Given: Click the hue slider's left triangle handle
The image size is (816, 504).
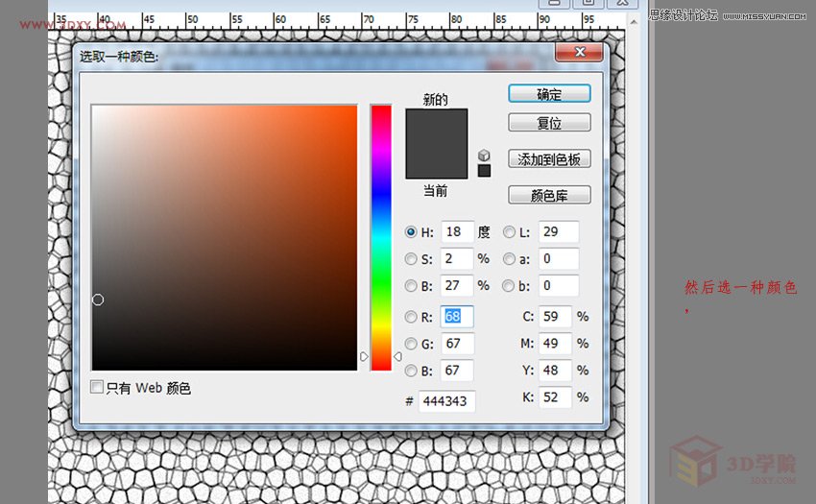Looking at the screenshot, I should [364, 357].
